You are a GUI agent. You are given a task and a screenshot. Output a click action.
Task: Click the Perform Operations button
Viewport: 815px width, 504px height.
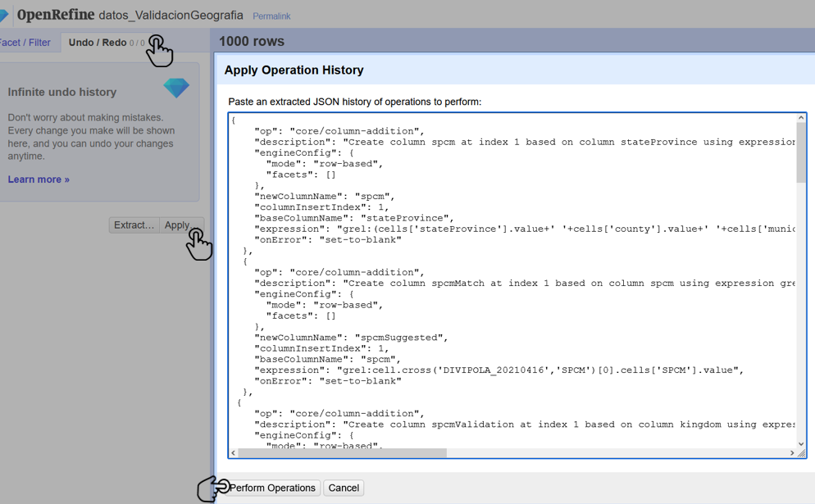tap(272, 488)
